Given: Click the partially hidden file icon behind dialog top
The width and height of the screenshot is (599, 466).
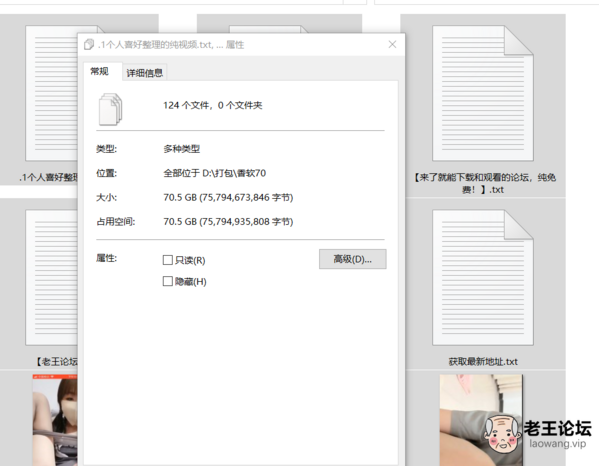Looking at the screenshot, I should tap(267, 29).
